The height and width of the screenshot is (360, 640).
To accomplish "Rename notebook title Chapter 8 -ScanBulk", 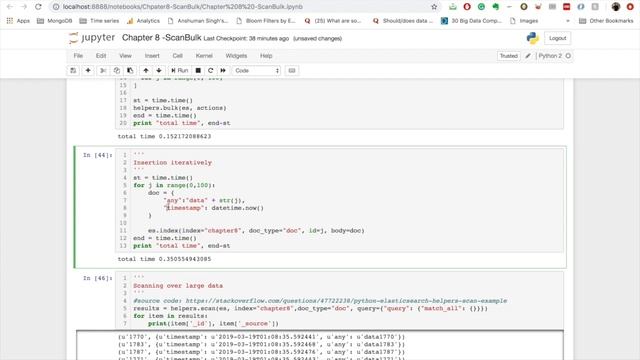I will (162, 38).
